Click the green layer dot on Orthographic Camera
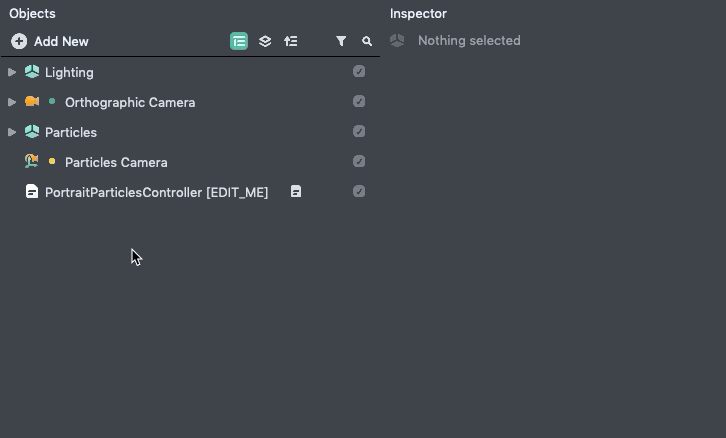 pos(52,102)
